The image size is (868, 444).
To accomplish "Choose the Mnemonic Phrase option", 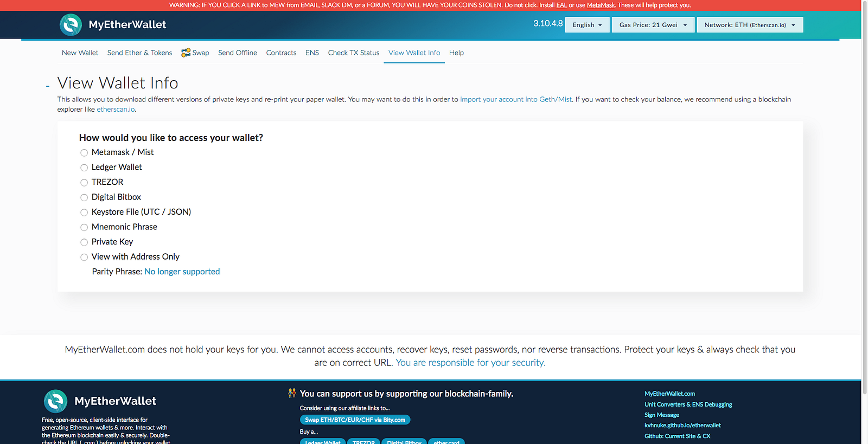I will tap(84, 227).
